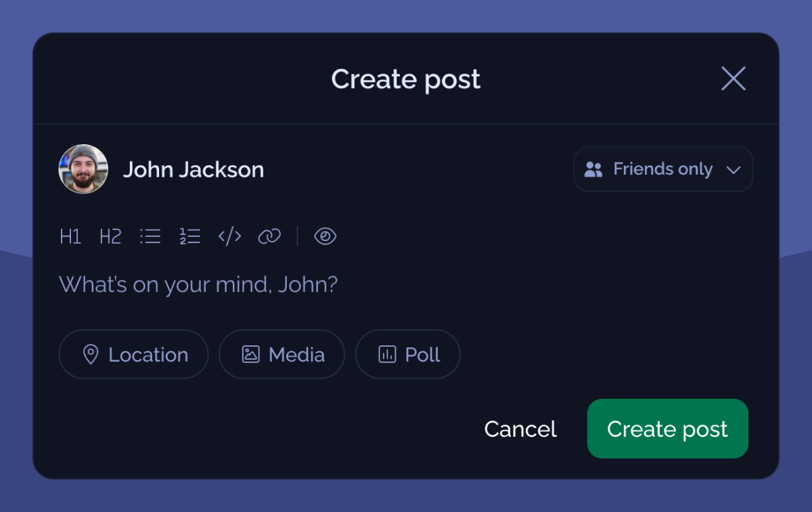Cancel the post creation

(520, 429)
